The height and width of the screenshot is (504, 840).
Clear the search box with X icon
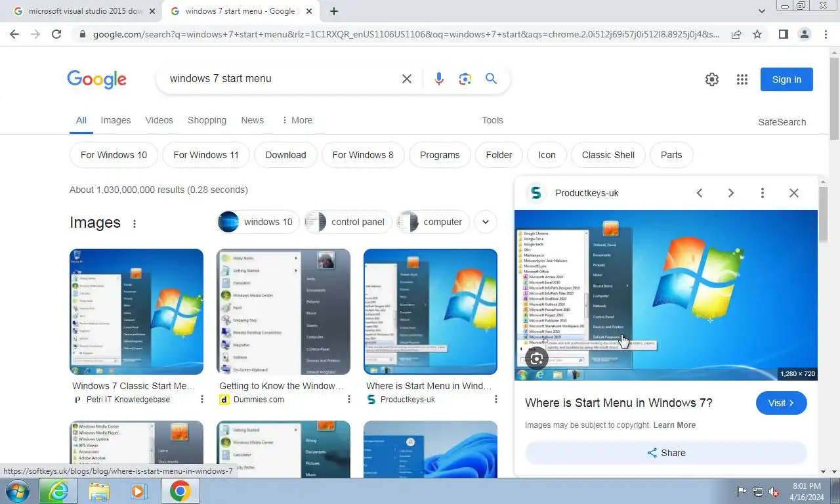tap(407, 79)
